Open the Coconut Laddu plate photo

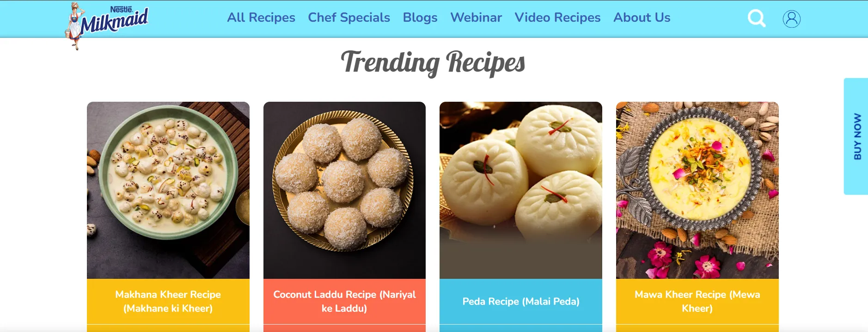(344, 190)
